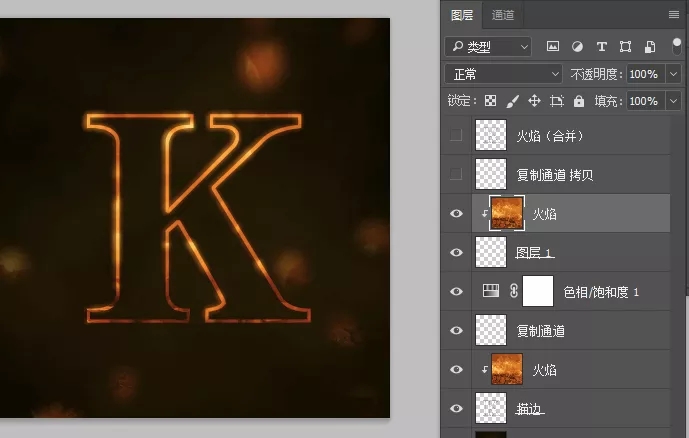Viewport: 689px width, 438px height.
Task: Switch to the 通道 tab
Action: 503,15
